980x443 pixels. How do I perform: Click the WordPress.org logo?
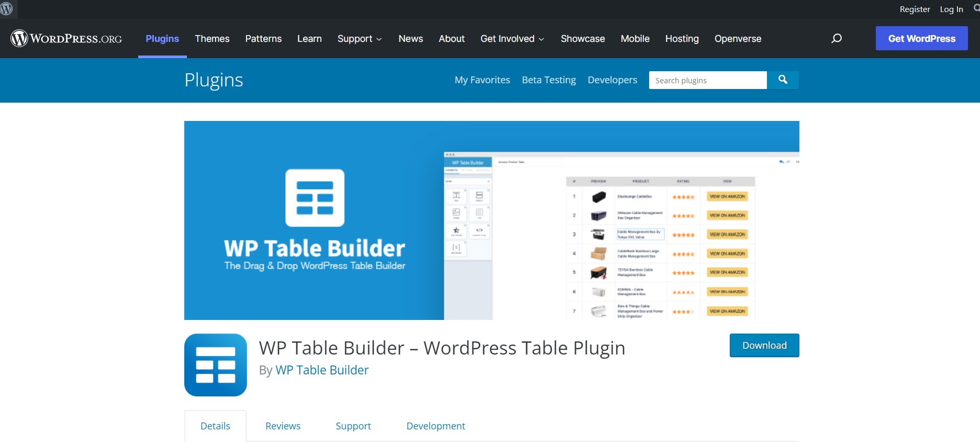tap(66, 38)
